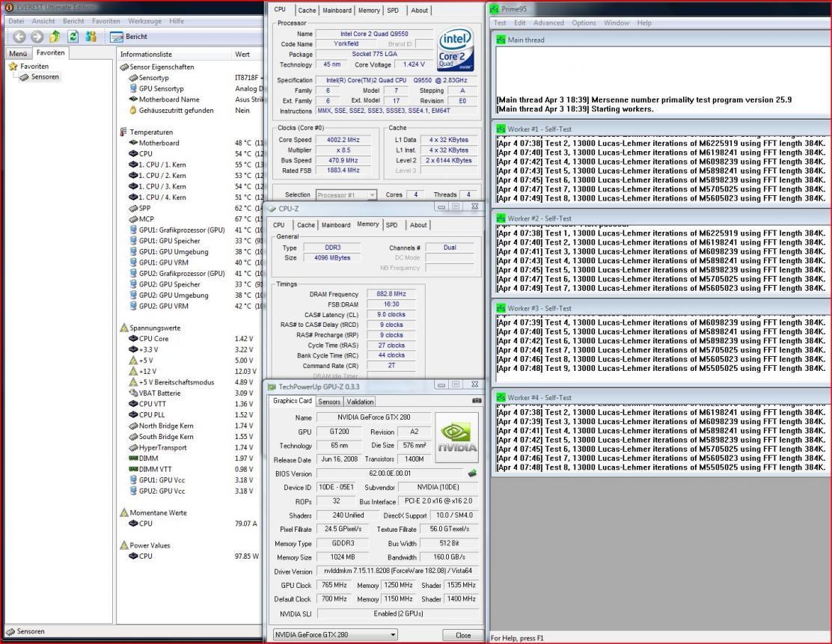The height and width of the screenshot is (644, 832).
Task: Switch to Sensors tab in GPU-Z
Action: [x=329, y=402]
